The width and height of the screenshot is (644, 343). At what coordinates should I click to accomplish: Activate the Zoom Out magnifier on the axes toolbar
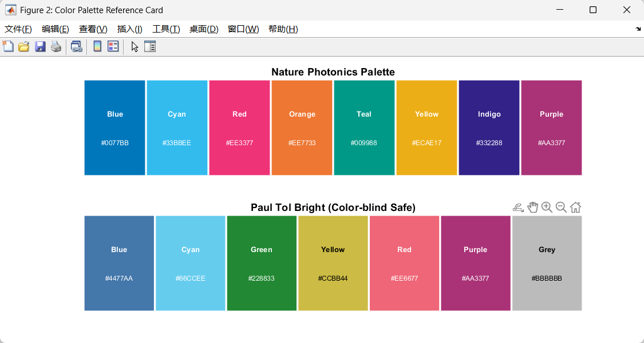click(x=561, y=207)
